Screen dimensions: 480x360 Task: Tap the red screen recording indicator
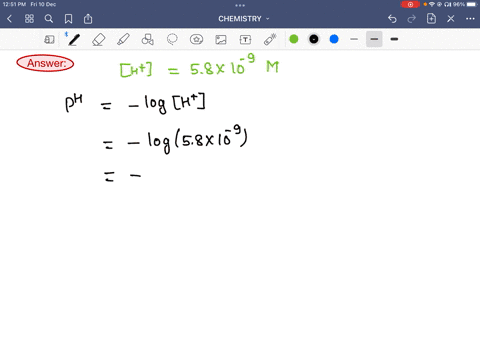click(x=410, y=4)
